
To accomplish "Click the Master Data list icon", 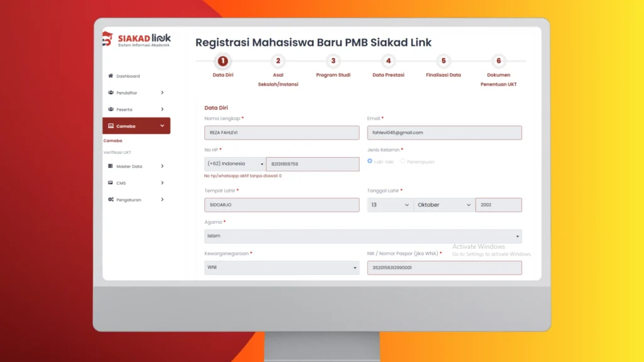I will [x=111, y=166].
